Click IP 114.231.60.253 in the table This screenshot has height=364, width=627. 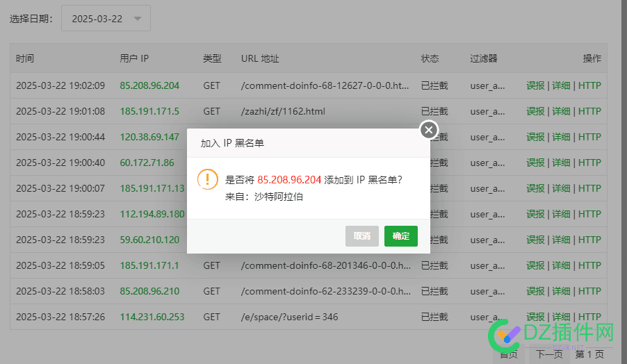[x=152, y=317]
